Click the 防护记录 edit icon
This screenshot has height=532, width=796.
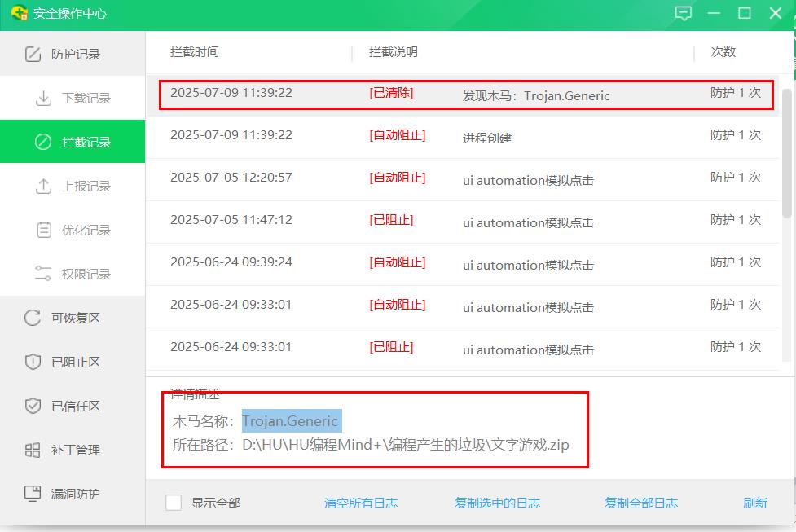point(33,54)
